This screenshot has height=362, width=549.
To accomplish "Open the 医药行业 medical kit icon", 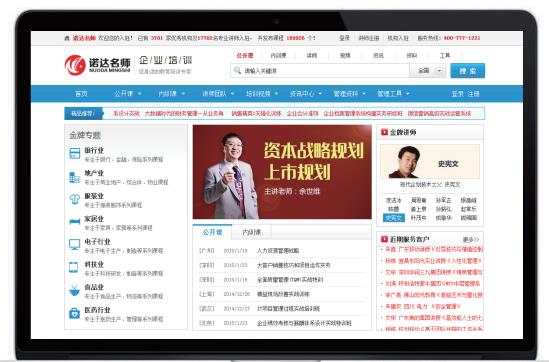I will coord(75,313).
